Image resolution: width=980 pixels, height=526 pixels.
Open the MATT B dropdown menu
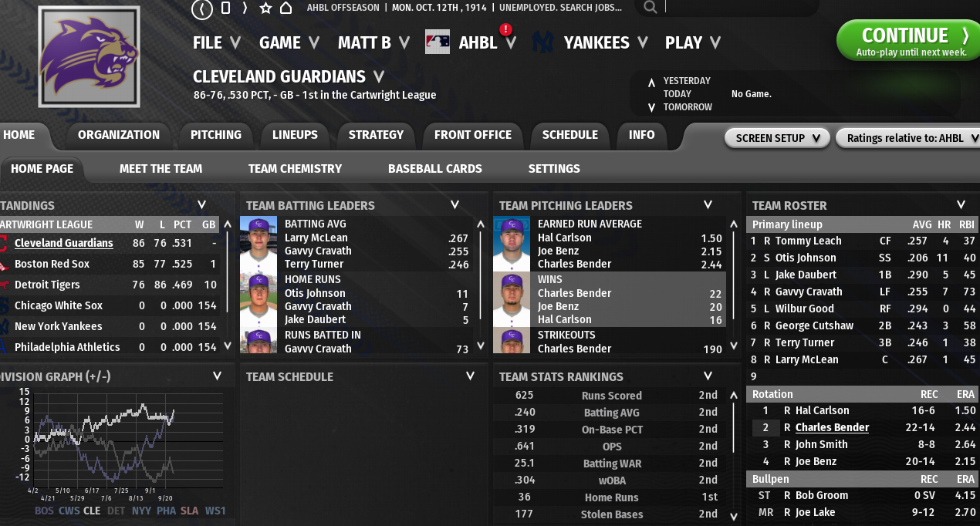(x=374, y=43)
